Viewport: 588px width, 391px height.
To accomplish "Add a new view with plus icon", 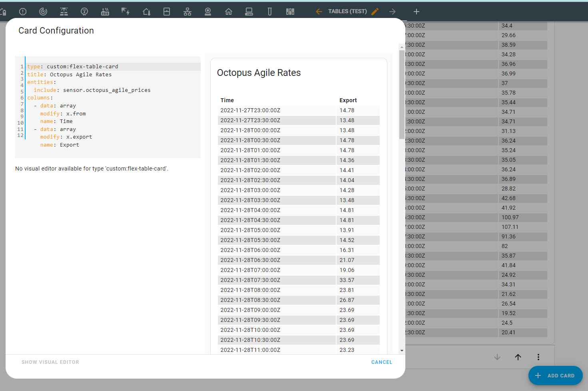I will [417, 12].
